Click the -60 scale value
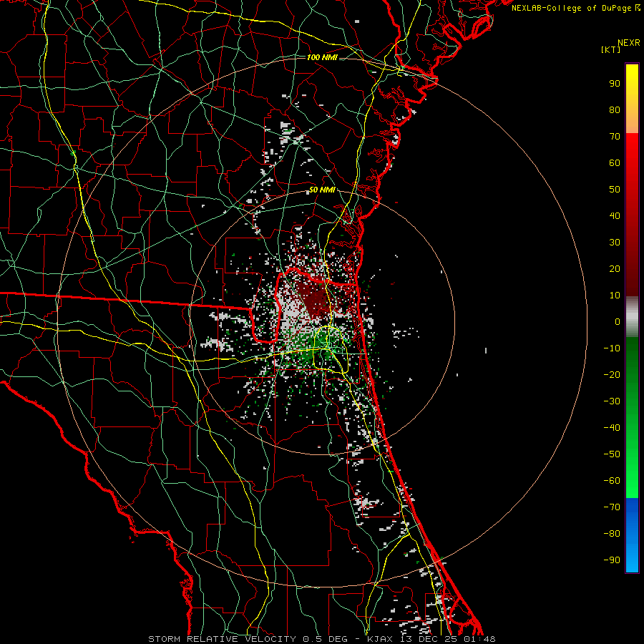 click(612, 481)
